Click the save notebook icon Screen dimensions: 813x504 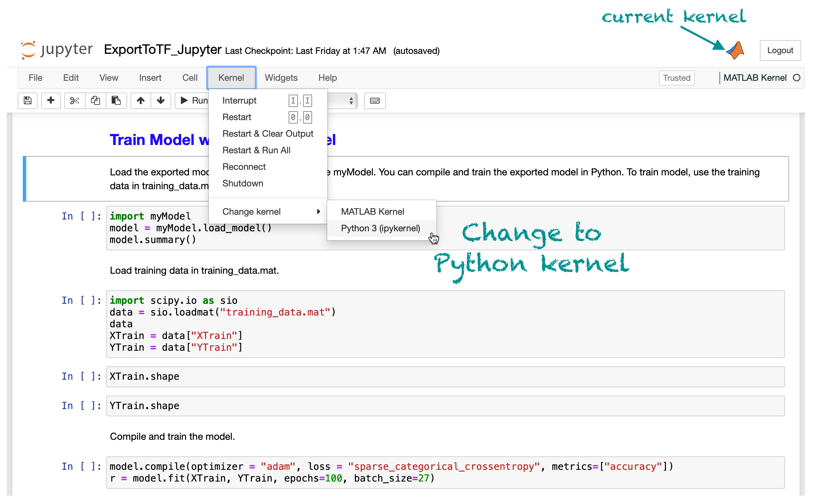[x=28, y=100]
